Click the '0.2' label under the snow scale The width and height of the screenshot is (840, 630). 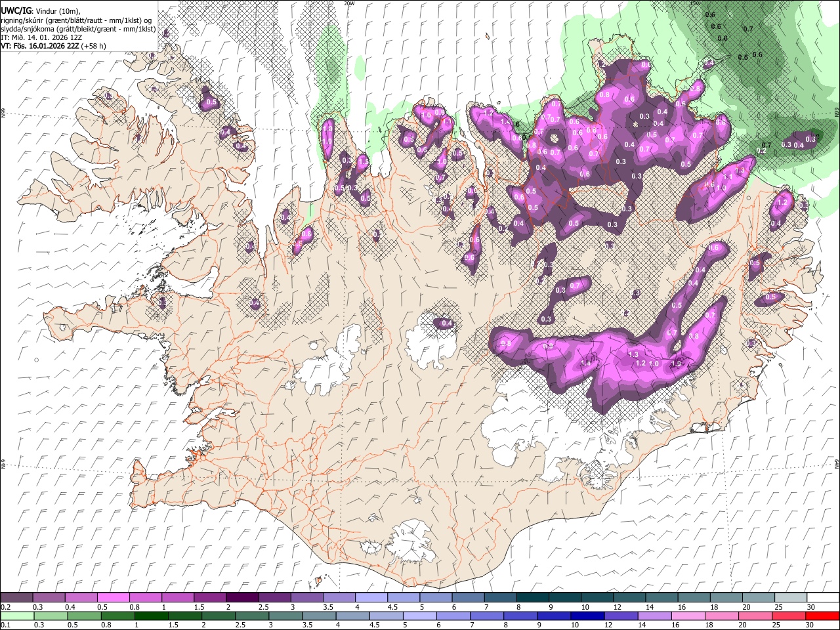point(6,606)
